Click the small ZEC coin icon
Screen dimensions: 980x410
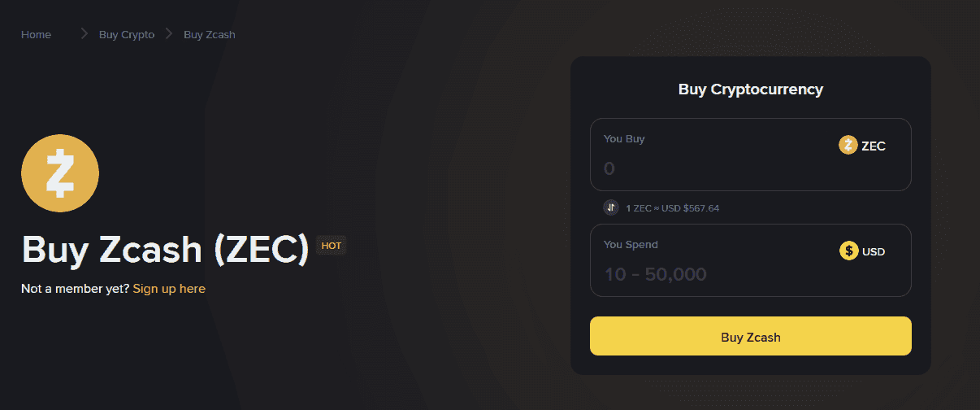click(x=848, y=146)
